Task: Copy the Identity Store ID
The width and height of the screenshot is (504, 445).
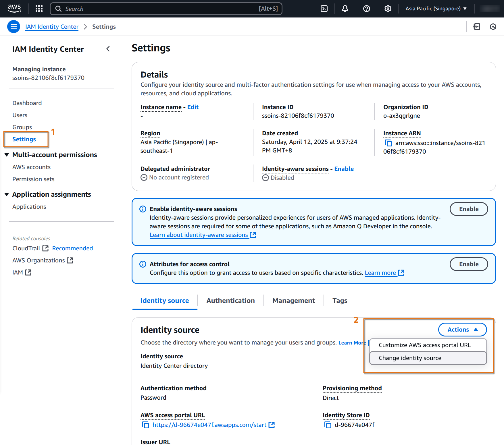Action: coord(328,425)
